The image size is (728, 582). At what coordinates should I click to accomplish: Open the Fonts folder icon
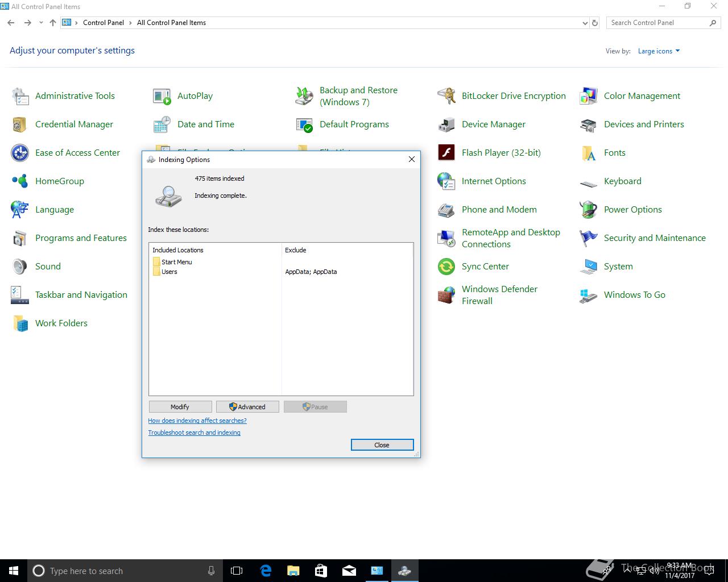click(x=589, y=153)
